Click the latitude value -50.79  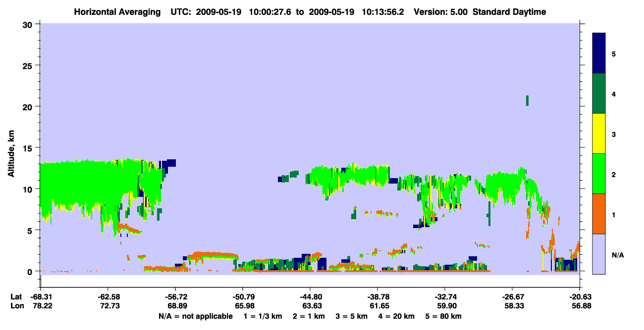[x=242, y=297]
